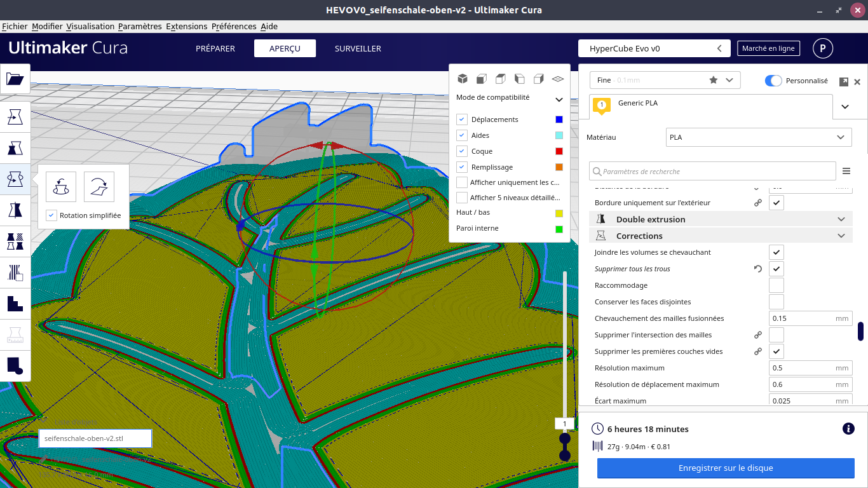Toggle the Rotation simplifiée checkbox
The width and height of the screenshot is (868, 488).
coord(51,215)
